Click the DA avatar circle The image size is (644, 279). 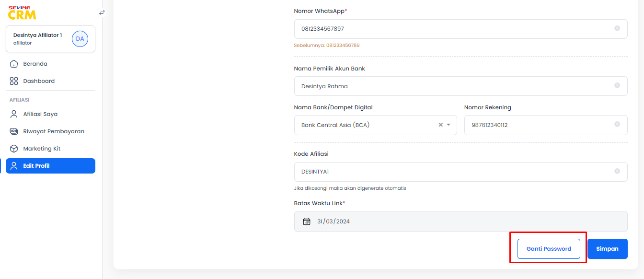click(x=80, y=39)
